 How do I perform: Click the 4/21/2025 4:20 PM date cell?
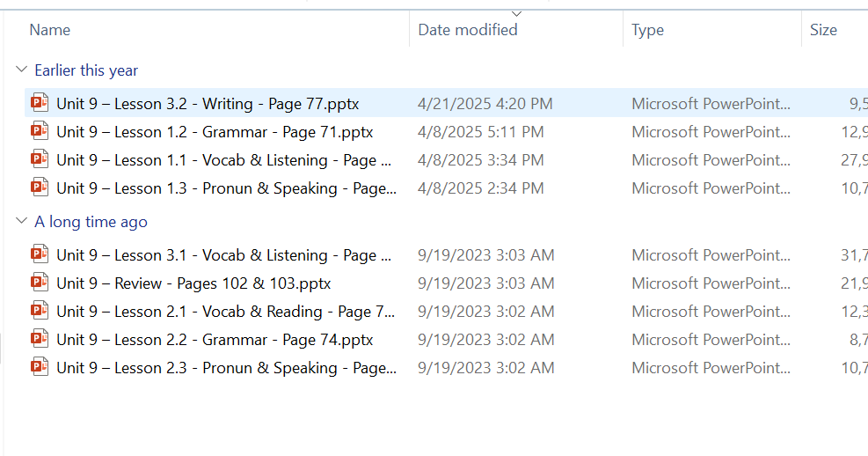485,104
